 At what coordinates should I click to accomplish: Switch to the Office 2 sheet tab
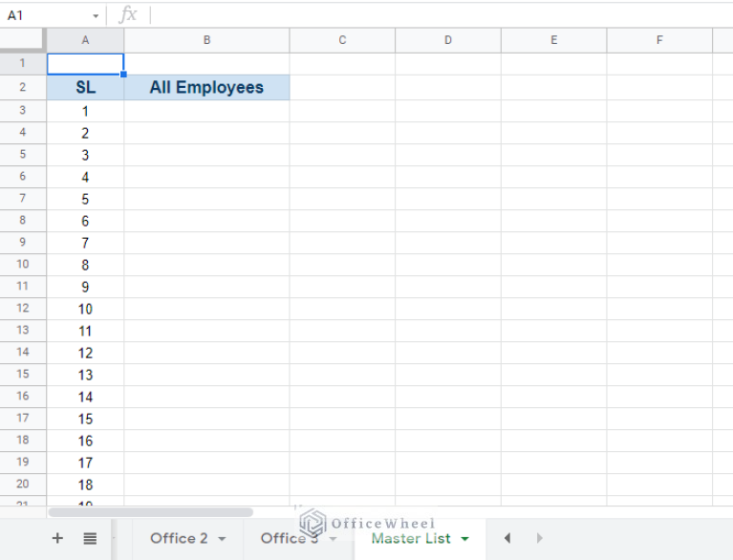[179, 539]
